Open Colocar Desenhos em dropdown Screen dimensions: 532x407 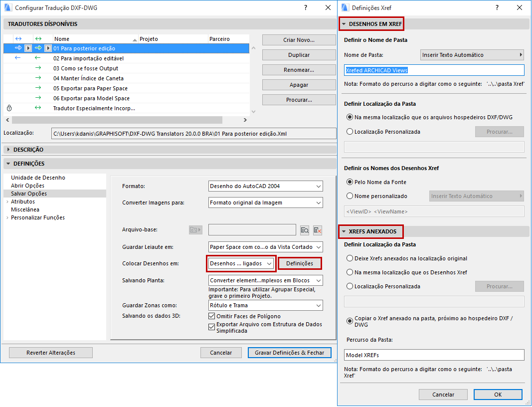tap(241, 263)
